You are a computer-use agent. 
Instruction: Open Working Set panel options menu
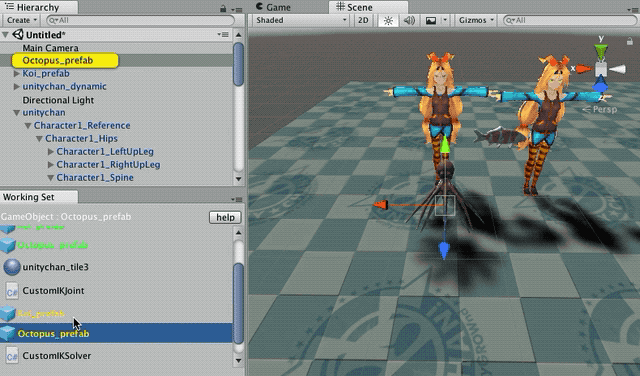click(237, 199)
